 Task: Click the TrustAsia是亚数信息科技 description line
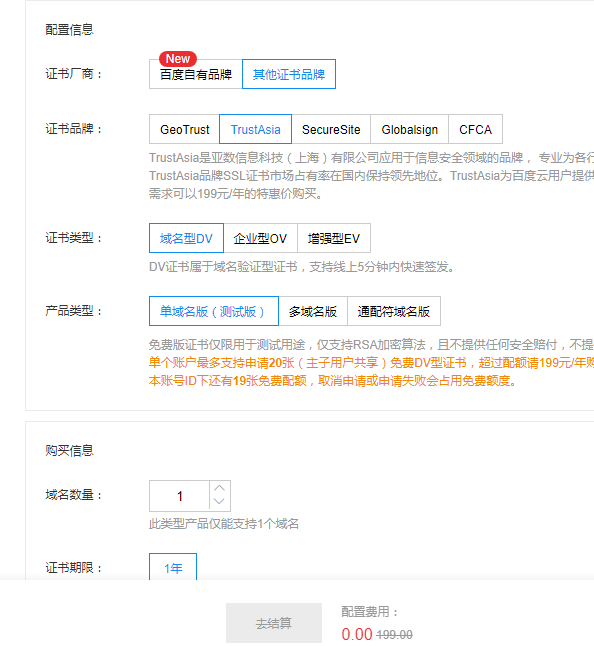[x=371, y=158]
